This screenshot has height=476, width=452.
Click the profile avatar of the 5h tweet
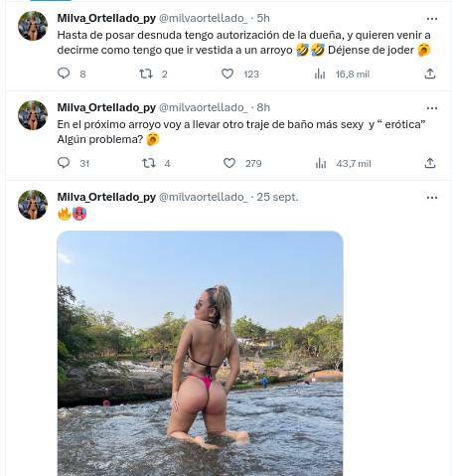coord(33,26)
